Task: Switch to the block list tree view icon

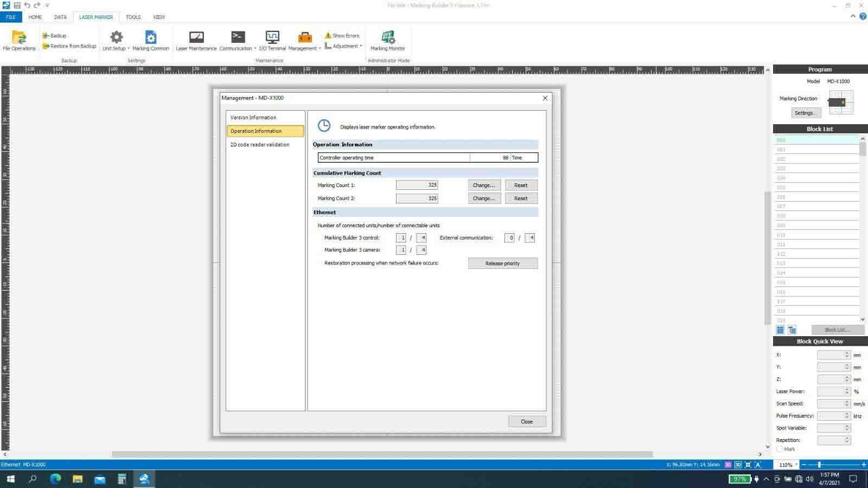Action: (x=792, y=330)
